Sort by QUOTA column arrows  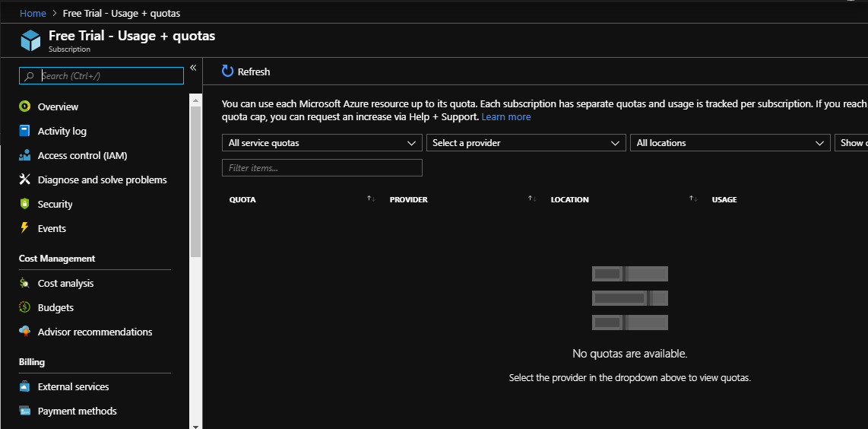coord(371,199)
